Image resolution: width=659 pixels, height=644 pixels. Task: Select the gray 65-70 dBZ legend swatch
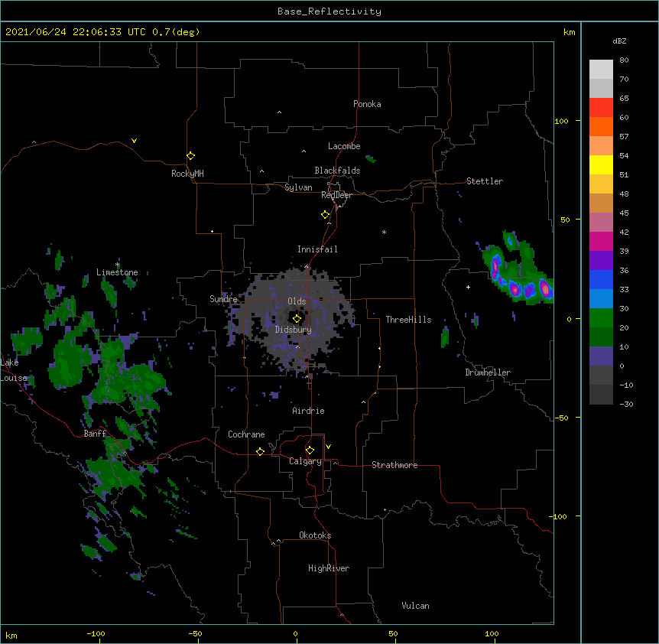point(601,88)
